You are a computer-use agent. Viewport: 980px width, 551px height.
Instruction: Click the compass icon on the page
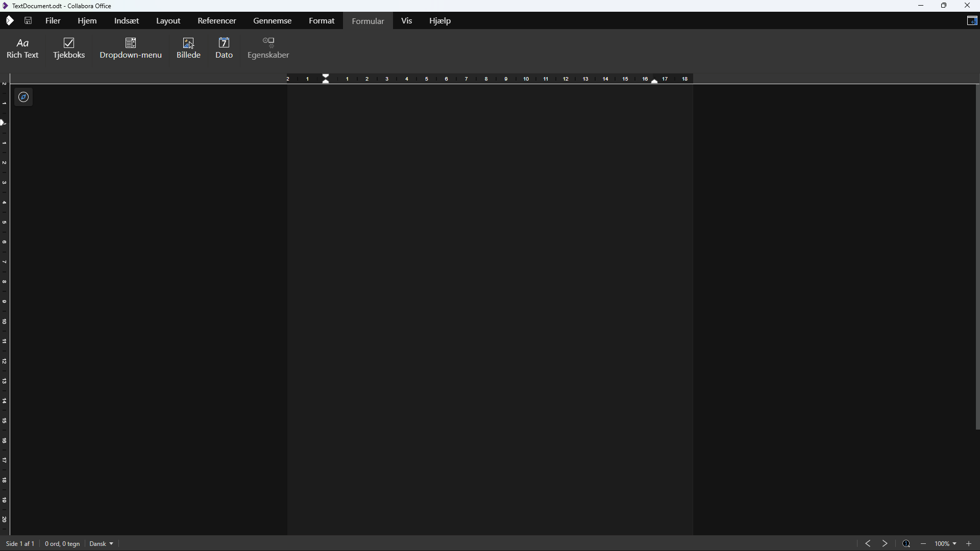pyautogui.click(x=23, y=96)
